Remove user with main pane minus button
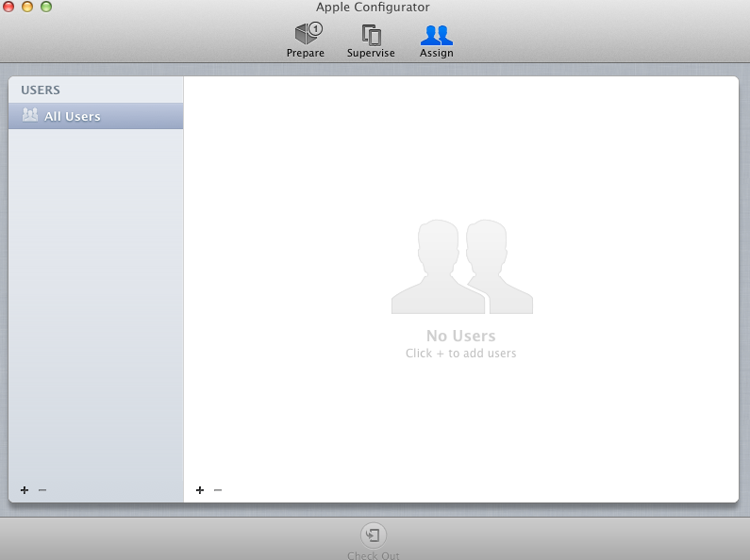The width and height of the screenshot is (750, 560). tap(218, 490)
